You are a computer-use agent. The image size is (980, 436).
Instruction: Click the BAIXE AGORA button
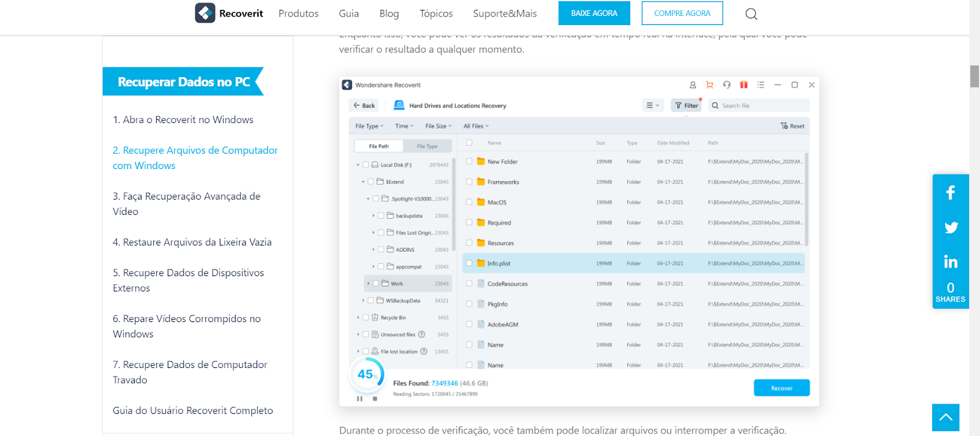[x=594, y=13]
